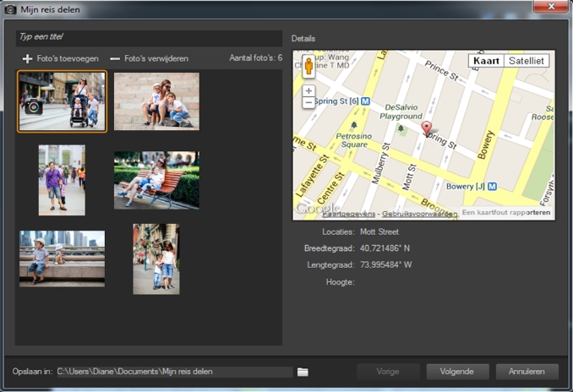The width and height of the screenshot is (573, 392).
Task: Select the park bench photo thumbnail
Action: (156, 180)
